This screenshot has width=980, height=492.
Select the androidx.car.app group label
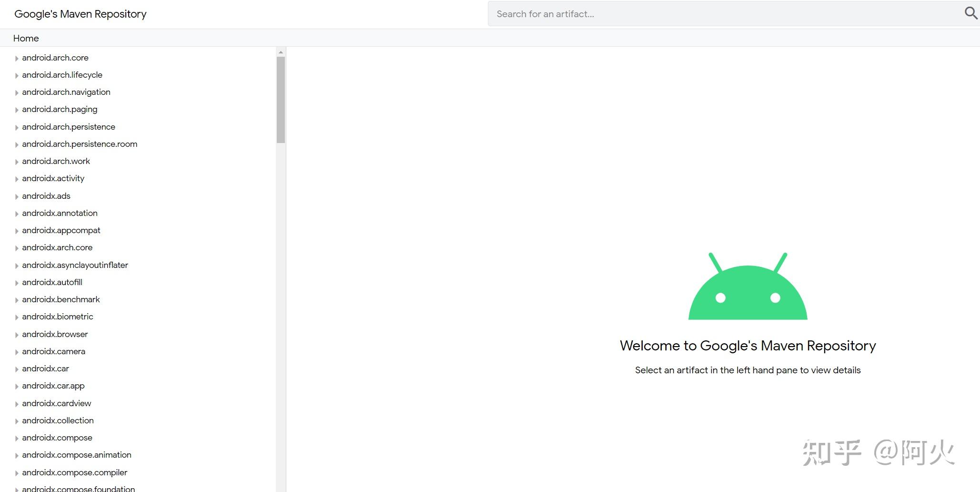point(53,386)
